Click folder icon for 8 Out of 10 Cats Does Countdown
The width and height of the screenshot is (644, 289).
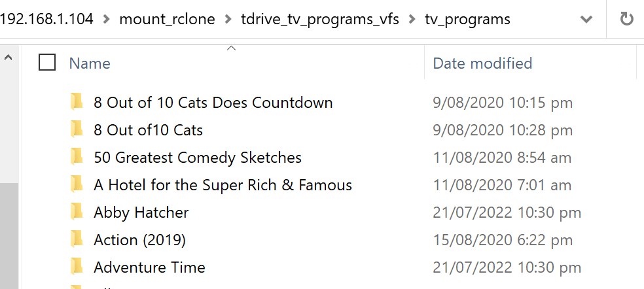77,102
